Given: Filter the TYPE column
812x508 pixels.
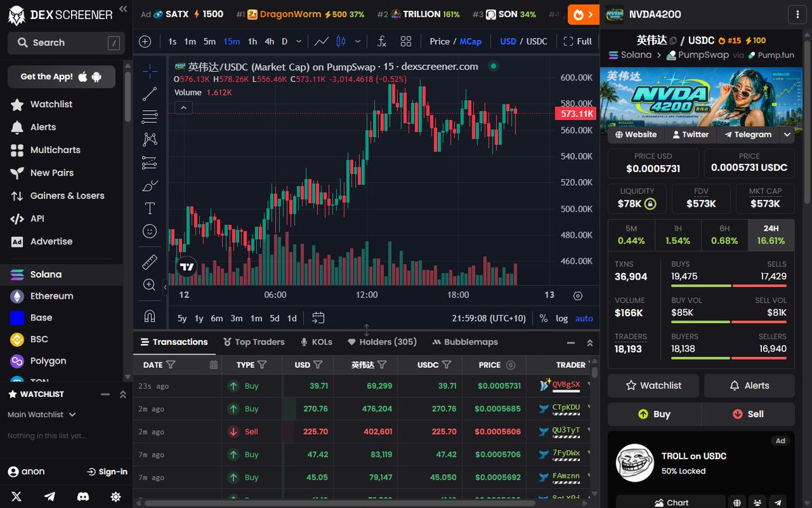Looking at the screenshot, I should pyautogui.click(x=262, y=364).
